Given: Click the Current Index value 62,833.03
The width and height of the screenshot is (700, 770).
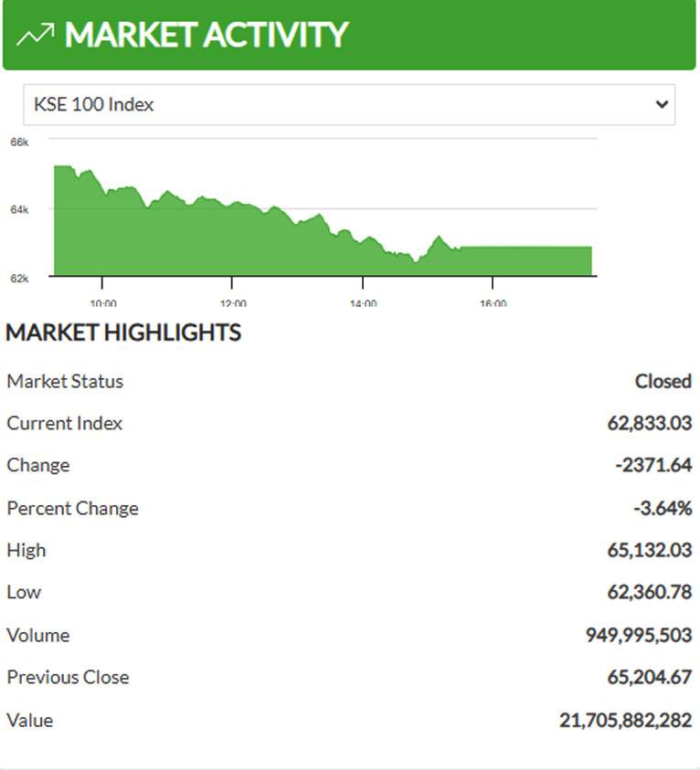Looking at the screenshot, I should point(650,423).
